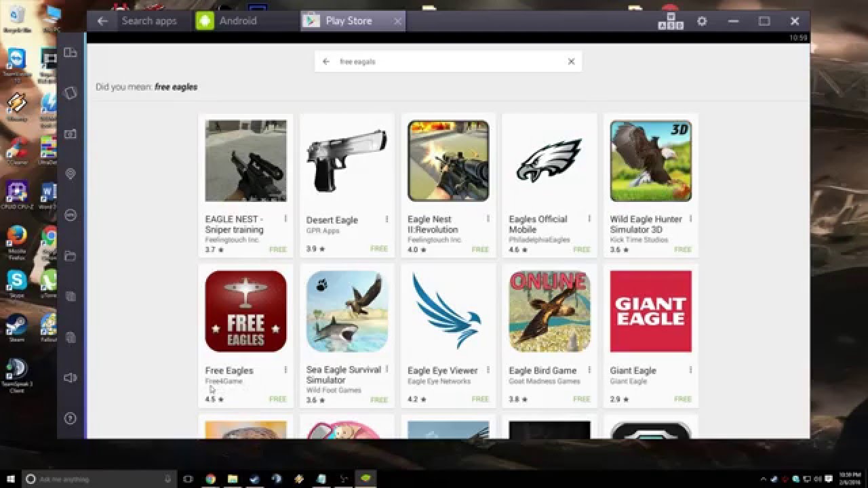Click the 'free eagles' spelling suggestion
This screenshot has width=868, height=488.
point(176,87)
